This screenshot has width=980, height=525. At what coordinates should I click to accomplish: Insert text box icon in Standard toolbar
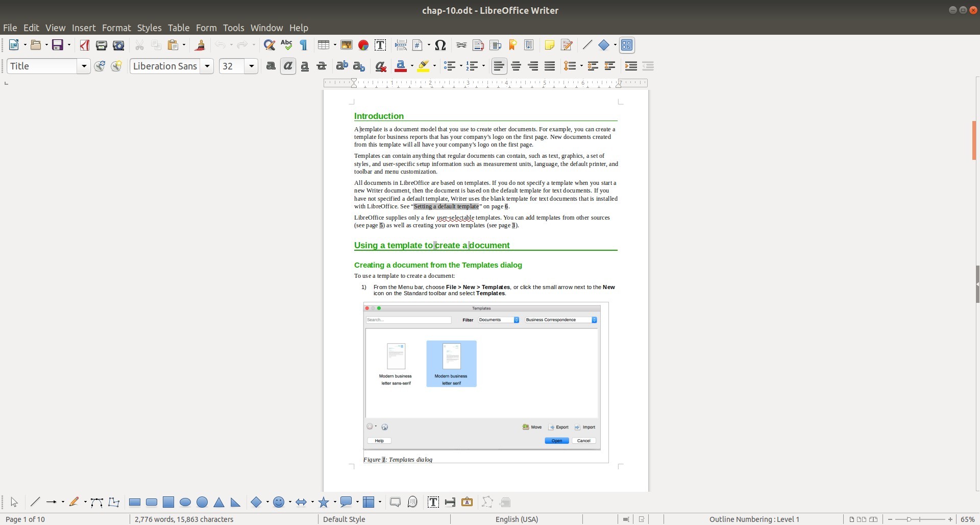point(380,45)
